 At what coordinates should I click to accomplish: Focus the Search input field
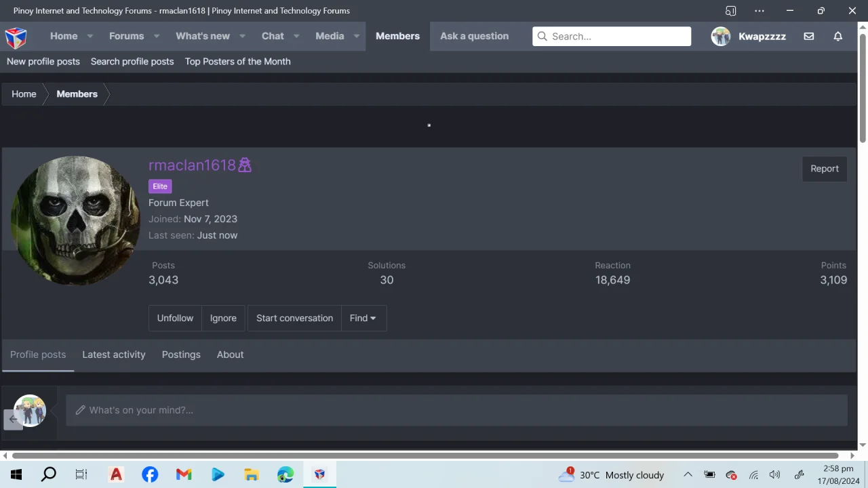pyautogui.click(x=612, y=37)
